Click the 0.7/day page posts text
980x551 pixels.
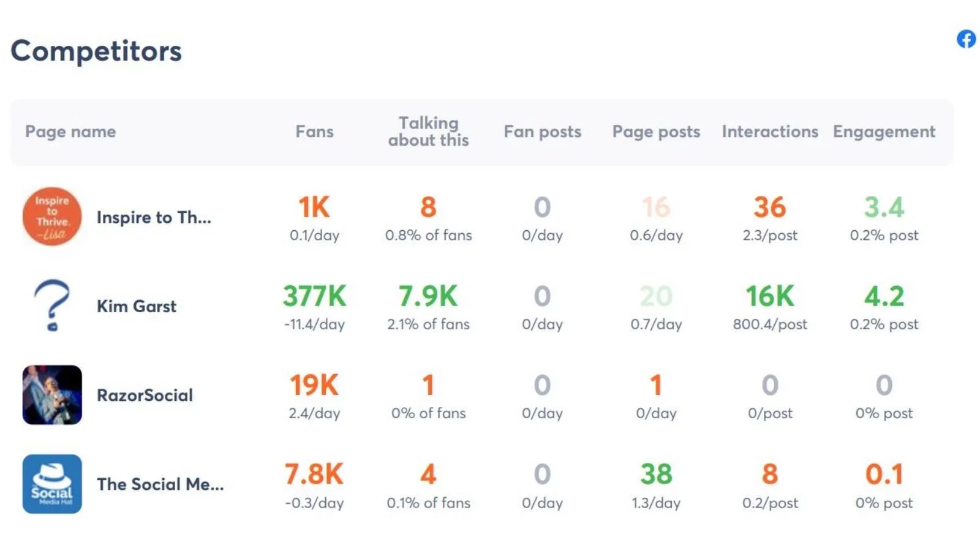click(x=656, y=324)
